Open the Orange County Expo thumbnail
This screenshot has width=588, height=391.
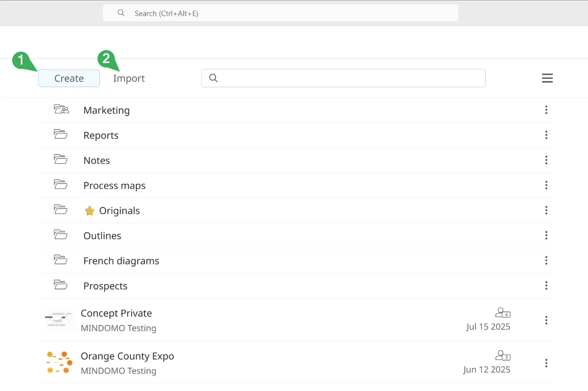(x=59, y=363)
